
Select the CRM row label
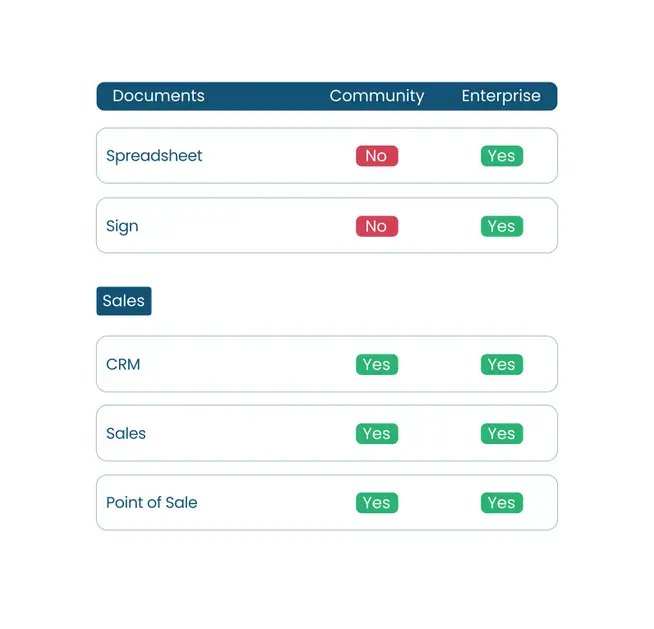[x=123, y=364]
